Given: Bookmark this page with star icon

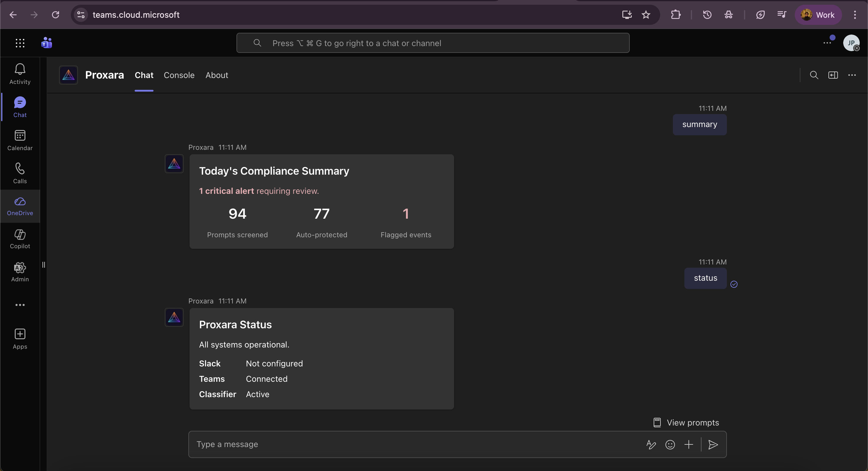Looking at the screenshot, I should 646,14.
